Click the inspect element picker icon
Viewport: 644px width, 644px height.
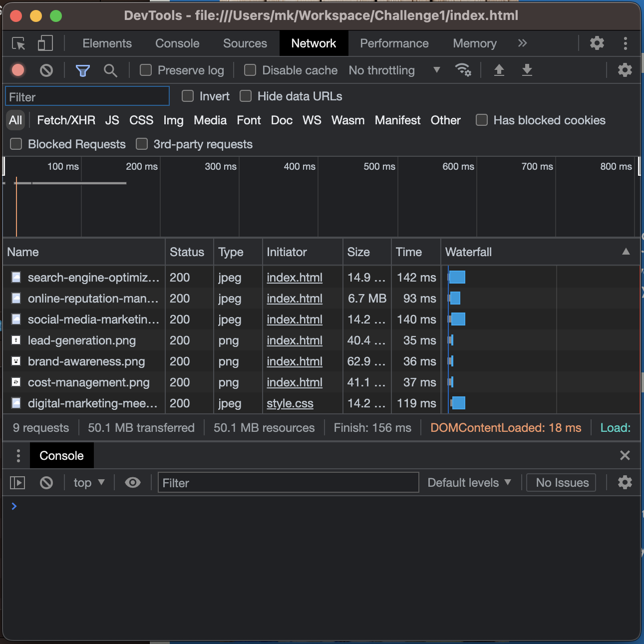click(x=19, y=44)
